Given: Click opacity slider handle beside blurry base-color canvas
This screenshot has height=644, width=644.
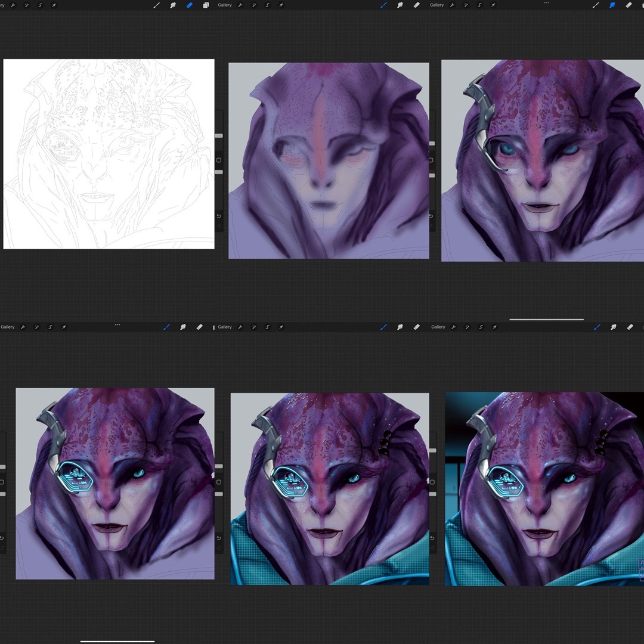Looking at the screenshot, I should pyautogui.click(x=219, y=172).
